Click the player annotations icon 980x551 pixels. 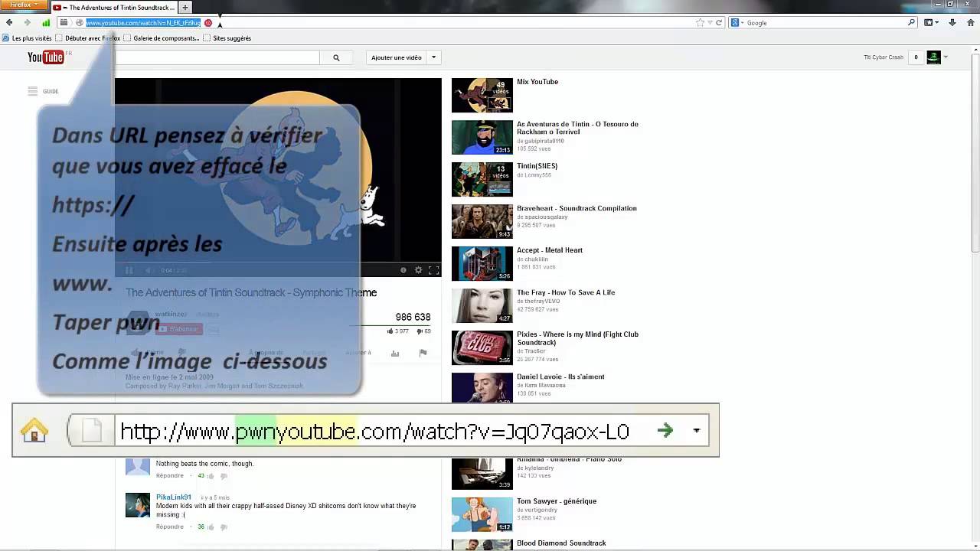pos(403,270)
